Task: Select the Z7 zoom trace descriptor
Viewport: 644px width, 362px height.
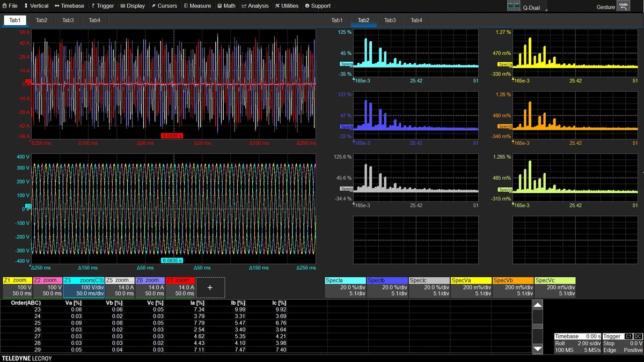Action: click(x=180, y=287)
